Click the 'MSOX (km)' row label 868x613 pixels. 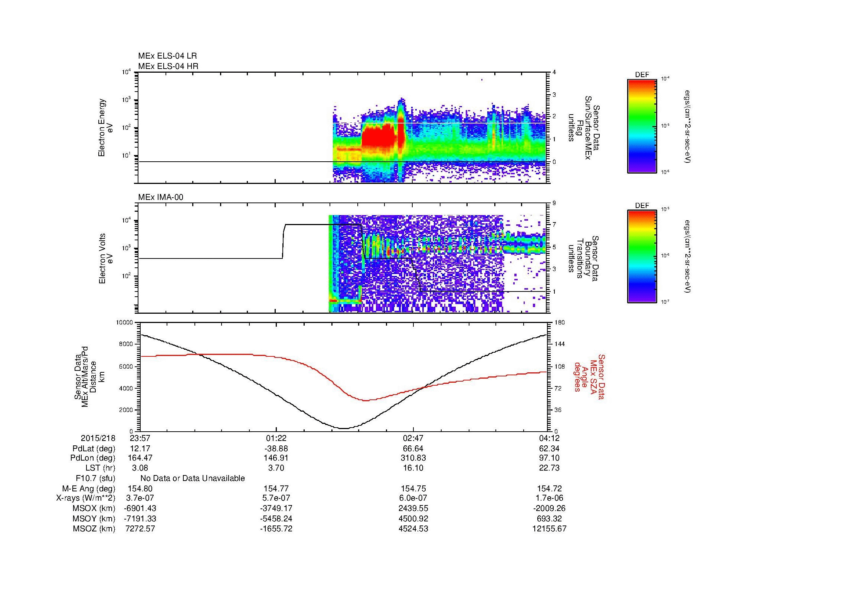tap(94, 508)
